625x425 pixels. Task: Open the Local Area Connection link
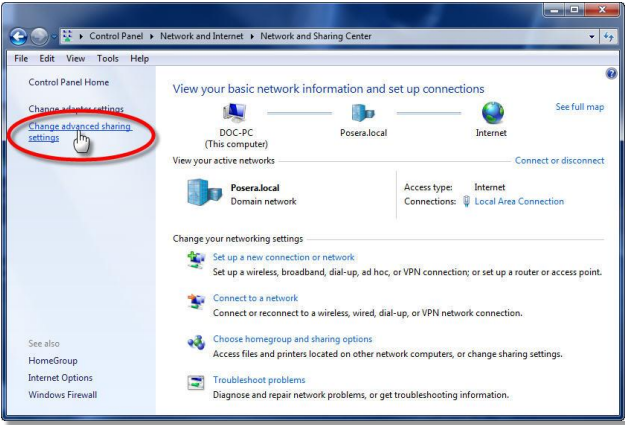[518, 201]
